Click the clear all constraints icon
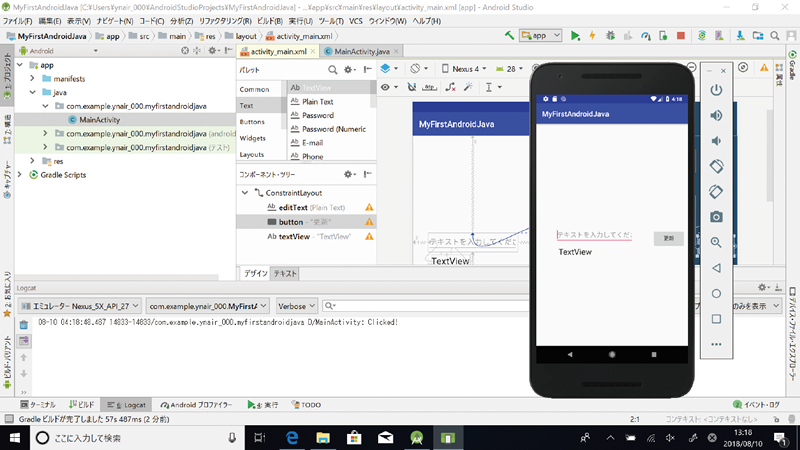Image resolution: width=800 pixels, height=450 pixels. pos(450,87)
